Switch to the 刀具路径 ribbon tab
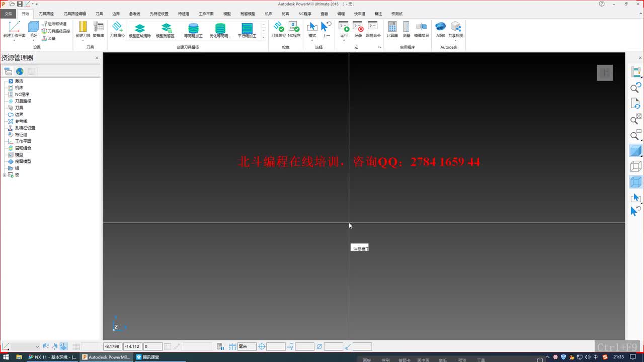644x362 pixels. [x=46, y=14]
